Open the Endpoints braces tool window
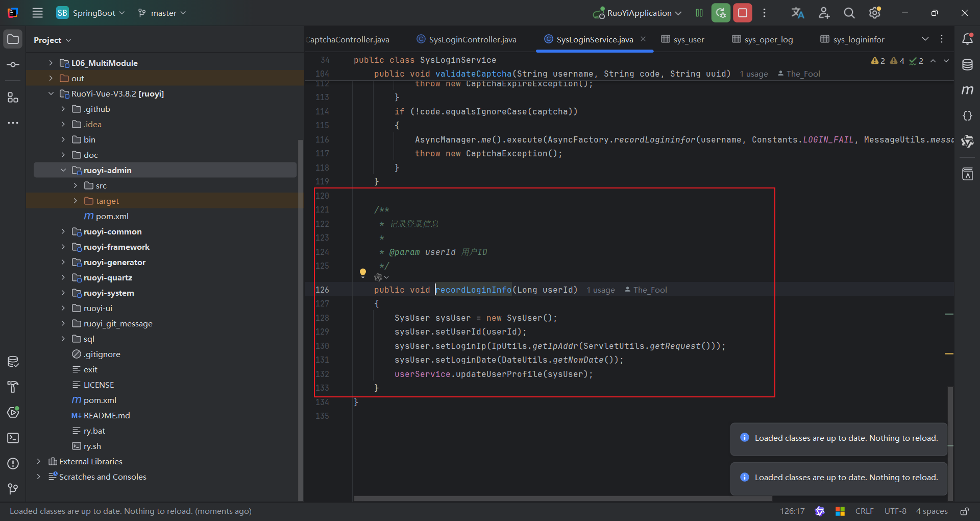 pos(967,116)
